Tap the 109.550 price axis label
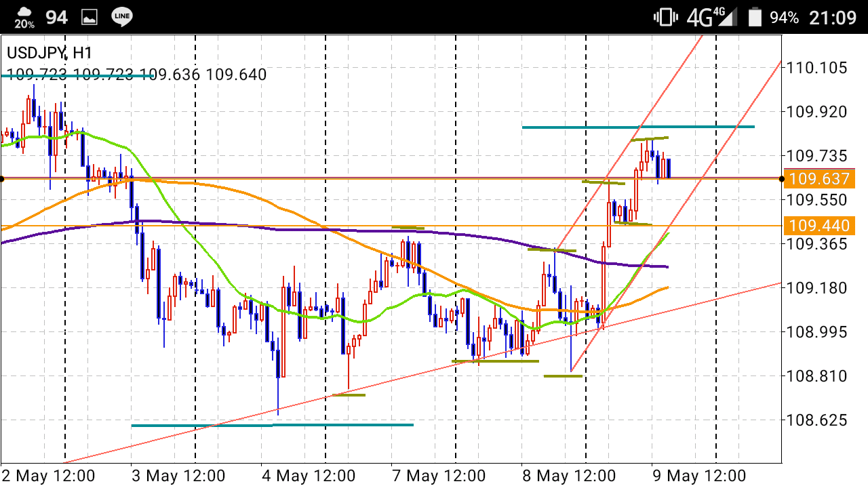This screenshot has width=868, height=488. (x=818, y=200)
